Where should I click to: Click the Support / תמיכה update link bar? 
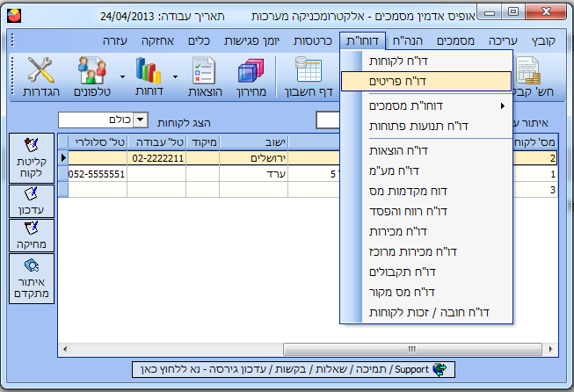click(x=294, y=369)
